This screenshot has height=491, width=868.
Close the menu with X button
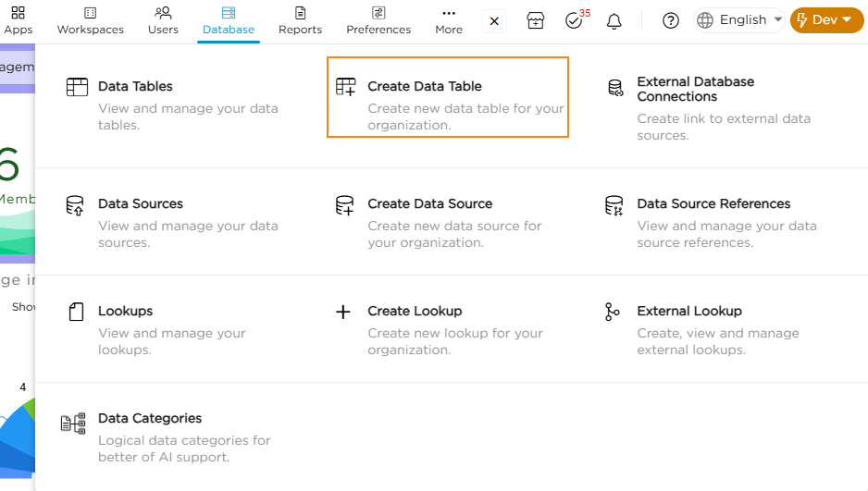click(494, 20)
